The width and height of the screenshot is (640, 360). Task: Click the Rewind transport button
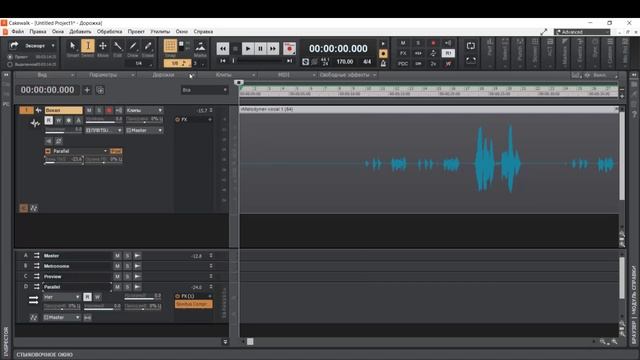tap(223, 49)
